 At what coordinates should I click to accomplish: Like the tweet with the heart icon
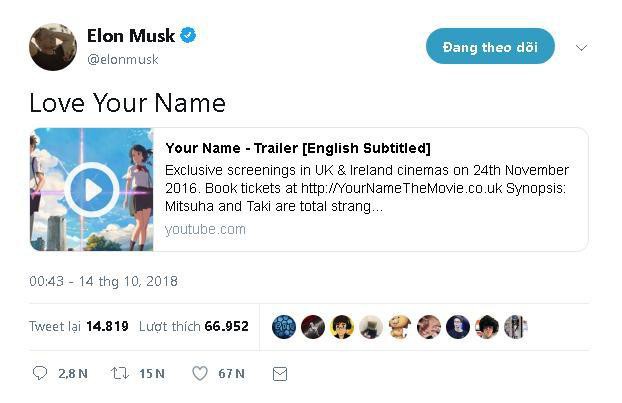pyautogui.click(x=200, y=373)
